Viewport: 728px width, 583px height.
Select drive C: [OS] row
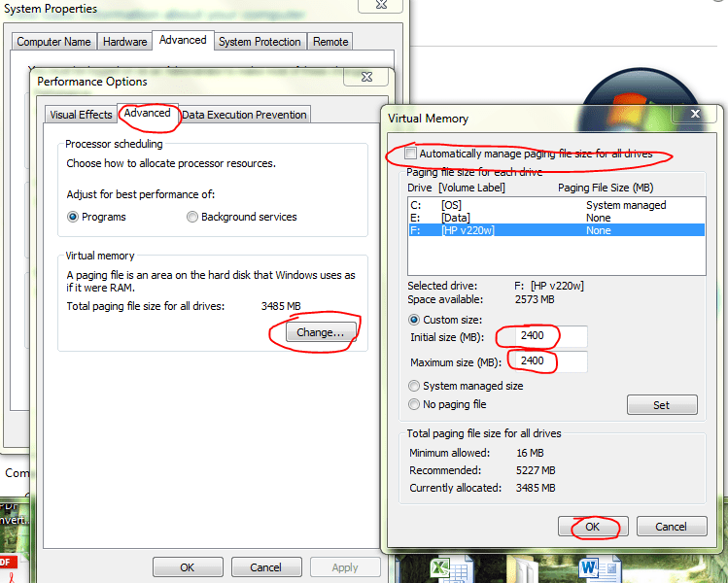coord(557,205)
